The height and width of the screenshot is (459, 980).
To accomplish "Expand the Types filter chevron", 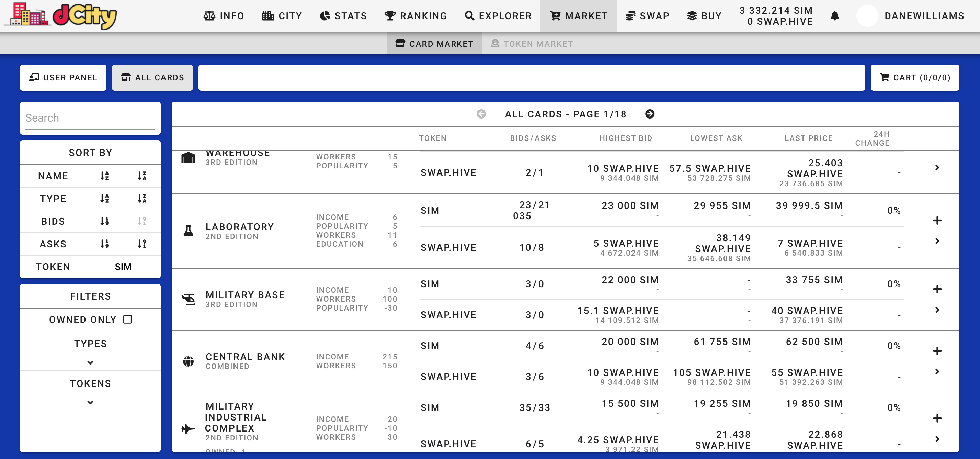I will tap(90, 362).
